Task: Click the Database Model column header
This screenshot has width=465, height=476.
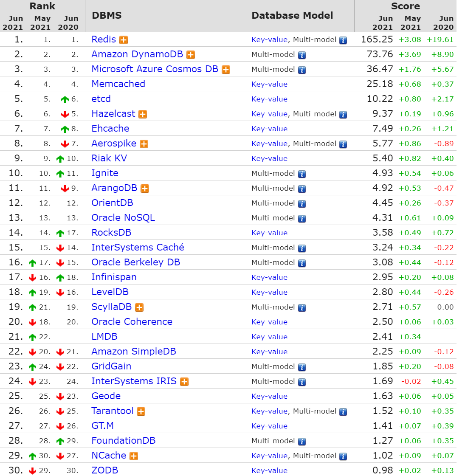Action: [292, 15]
